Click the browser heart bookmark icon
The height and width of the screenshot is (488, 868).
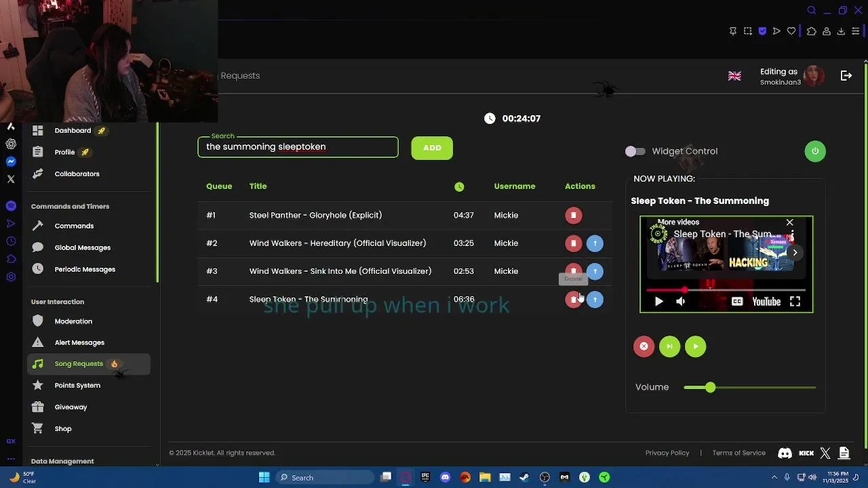(791, 31)
